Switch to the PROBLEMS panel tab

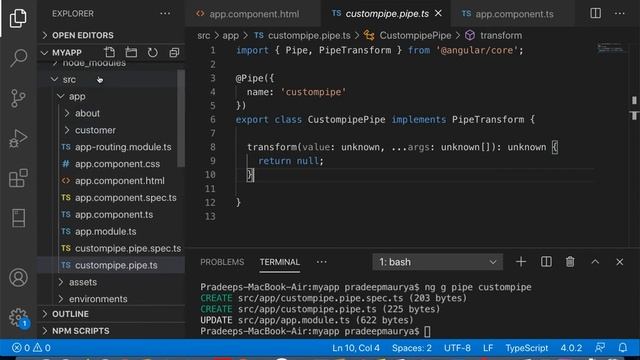click(222, 262)
